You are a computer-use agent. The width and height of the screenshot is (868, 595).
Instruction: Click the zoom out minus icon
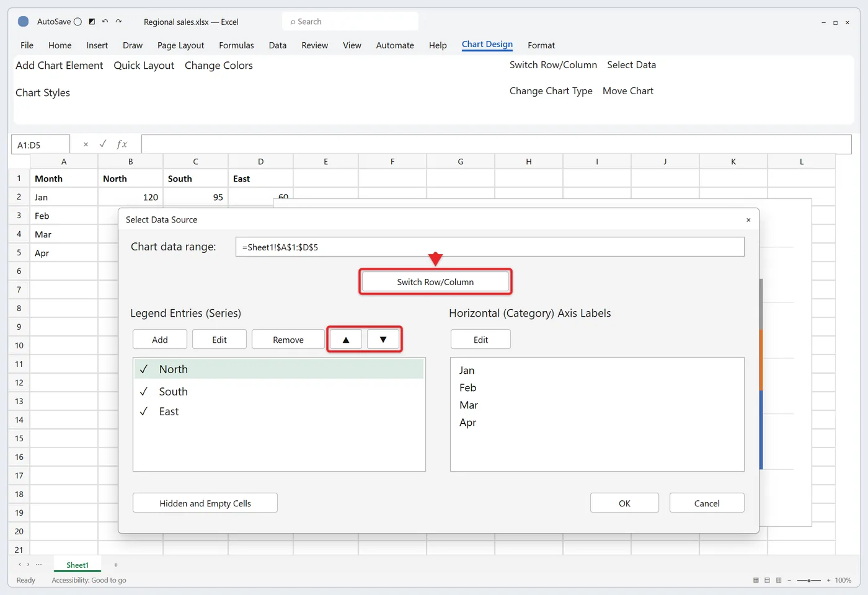(x=789, y=580)
